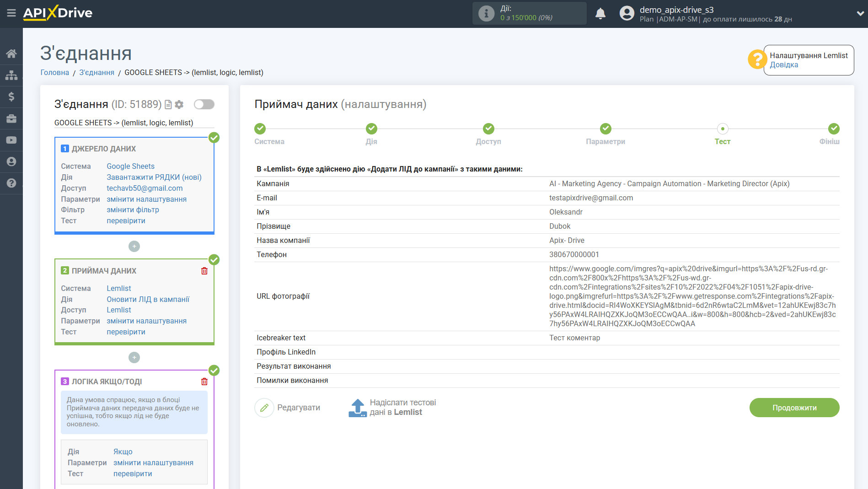The height and width of the screenshot is (489, 868).
Task: Change data source parameter settings
Action: (146, 199)
